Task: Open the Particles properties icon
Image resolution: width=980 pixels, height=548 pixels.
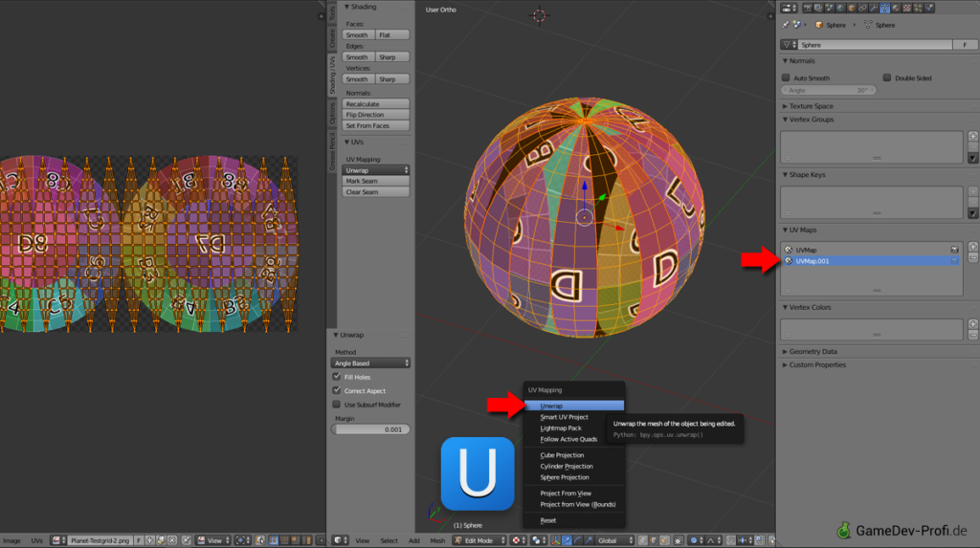Action: click(x=918, y=8)
